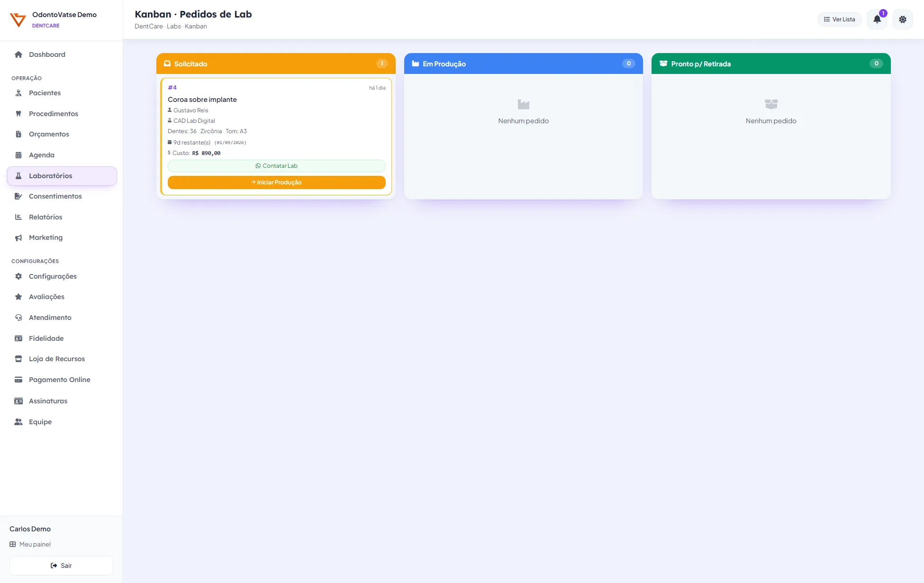Click the cost value R$ 890,00
Image resolution: width=924 pixels, height=583 pixels.
click(207, 153)
